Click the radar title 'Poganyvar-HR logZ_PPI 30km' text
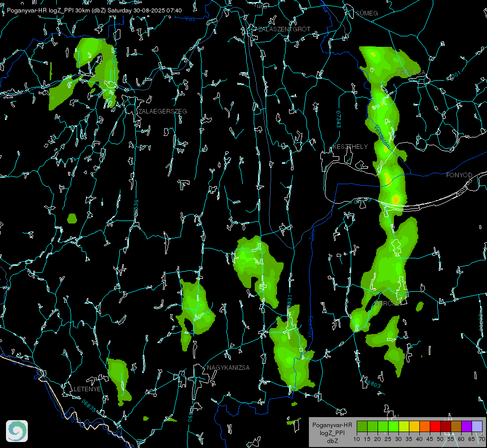 [x=48, y=10]
